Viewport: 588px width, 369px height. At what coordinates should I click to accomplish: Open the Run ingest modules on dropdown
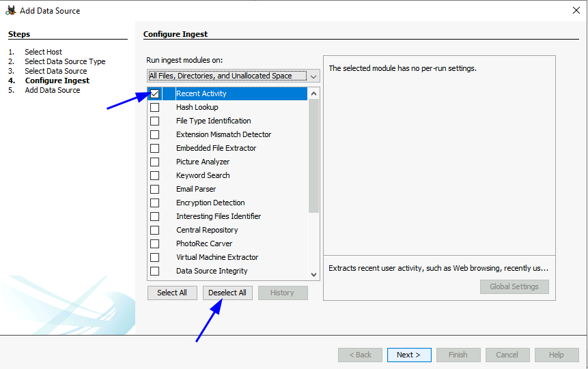233,76
